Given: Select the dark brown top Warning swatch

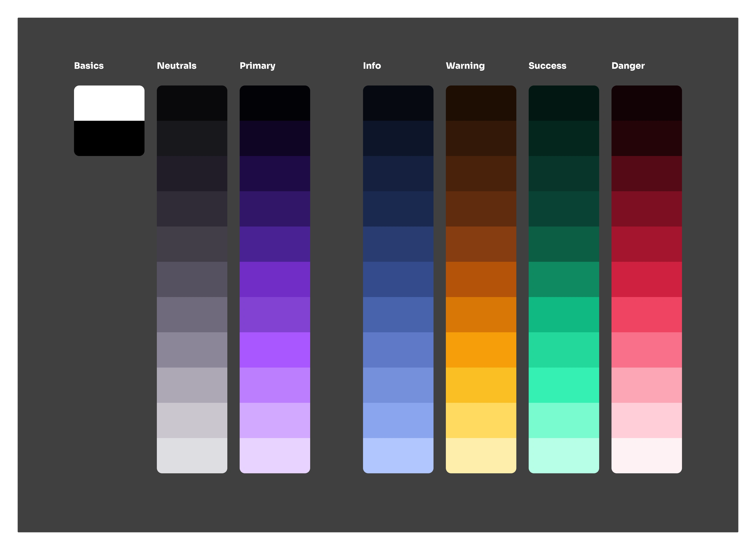Looking at the screenshot, I should point(481,103).
